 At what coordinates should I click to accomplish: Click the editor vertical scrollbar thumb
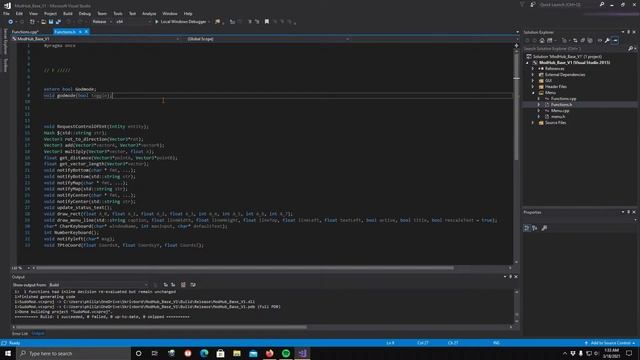click(x=516, y=106)
